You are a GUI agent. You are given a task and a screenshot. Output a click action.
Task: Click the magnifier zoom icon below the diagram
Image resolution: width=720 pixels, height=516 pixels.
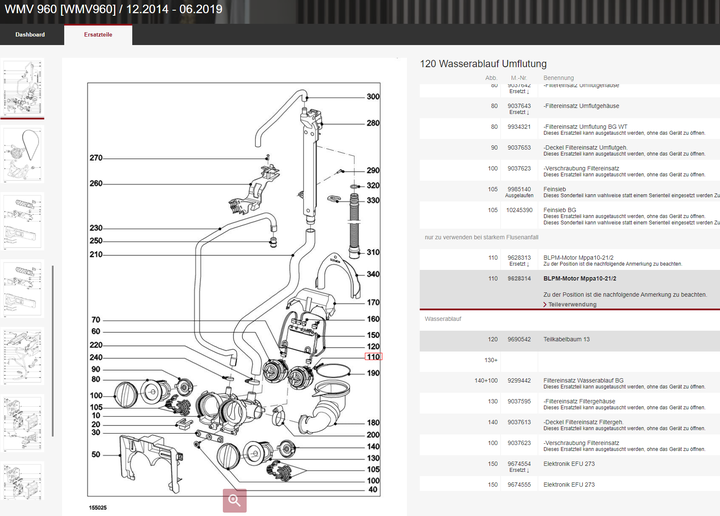click(x=235, y=500)
